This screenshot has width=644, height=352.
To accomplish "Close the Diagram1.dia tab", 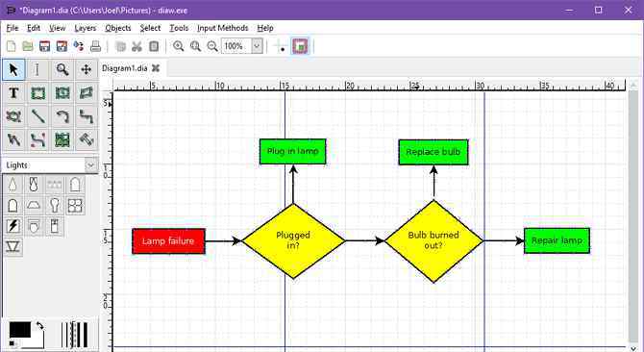I will tap(156, 68).
